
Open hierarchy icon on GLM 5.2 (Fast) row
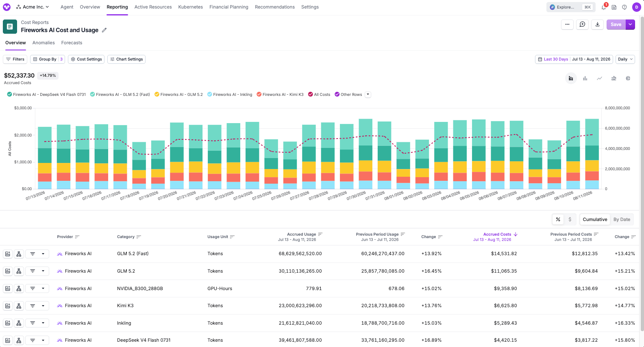pyautogui.click(x=19, y=254)
